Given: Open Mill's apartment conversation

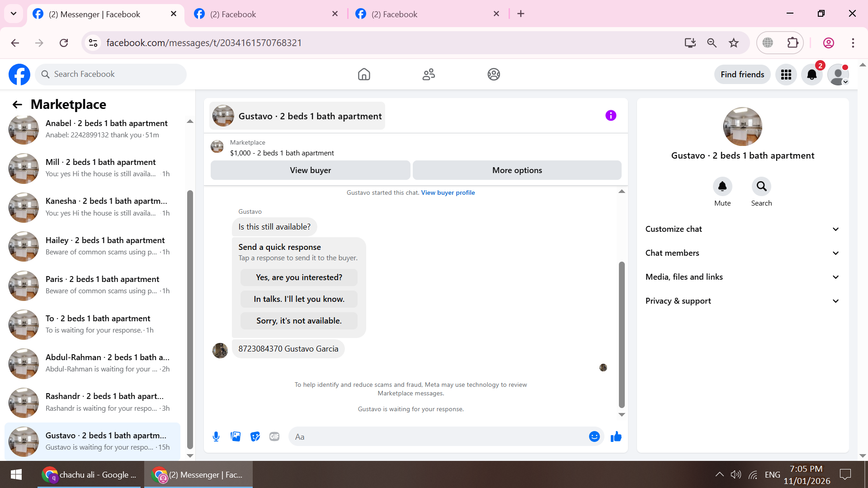Looking at the screenshot, I should click(92, 168).
